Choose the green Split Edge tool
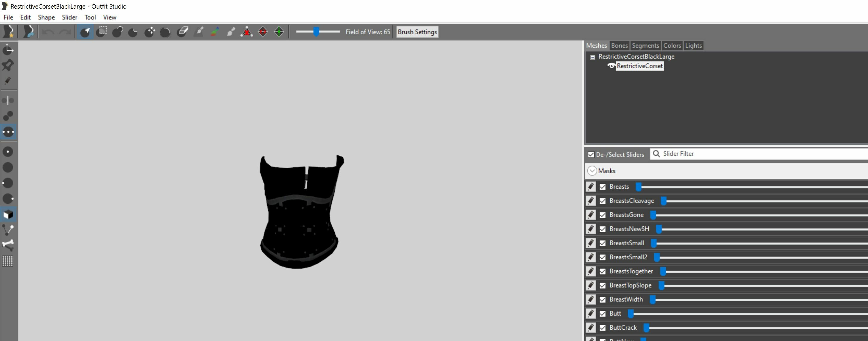The width and height of the screenshot is (868, 341). 279,32
